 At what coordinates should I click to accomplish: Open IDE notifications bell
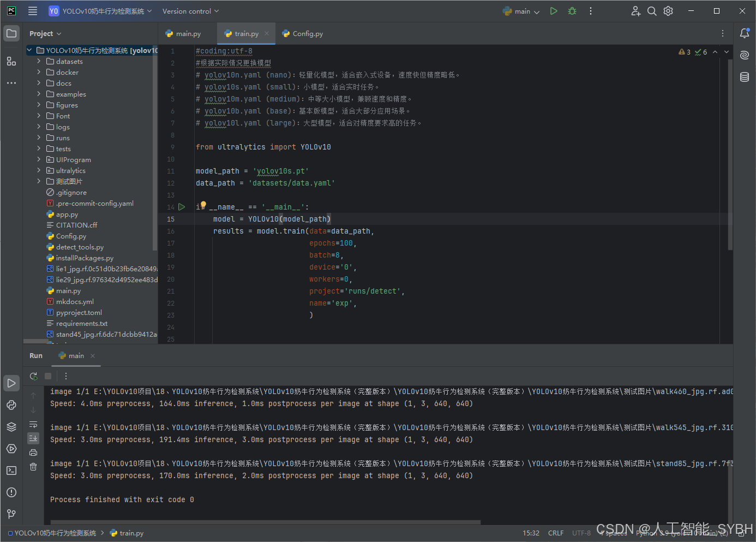(745, 33)
